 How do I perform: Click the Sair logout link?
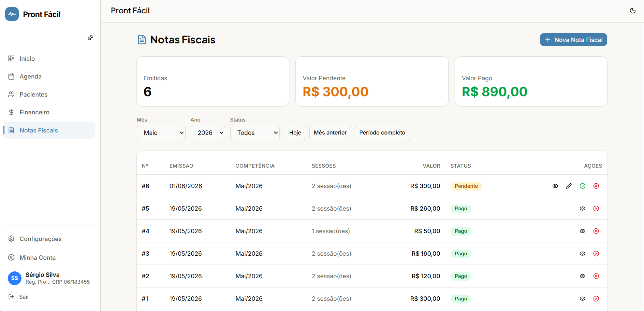(x=19, y=297)
